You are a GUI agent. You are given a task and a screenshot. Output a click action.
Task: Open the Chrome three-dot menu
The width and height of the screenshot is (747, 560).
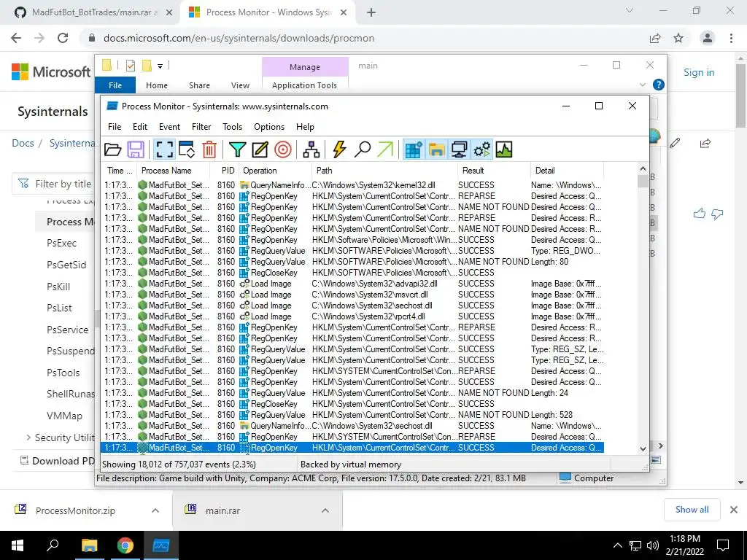coord(731,38)
